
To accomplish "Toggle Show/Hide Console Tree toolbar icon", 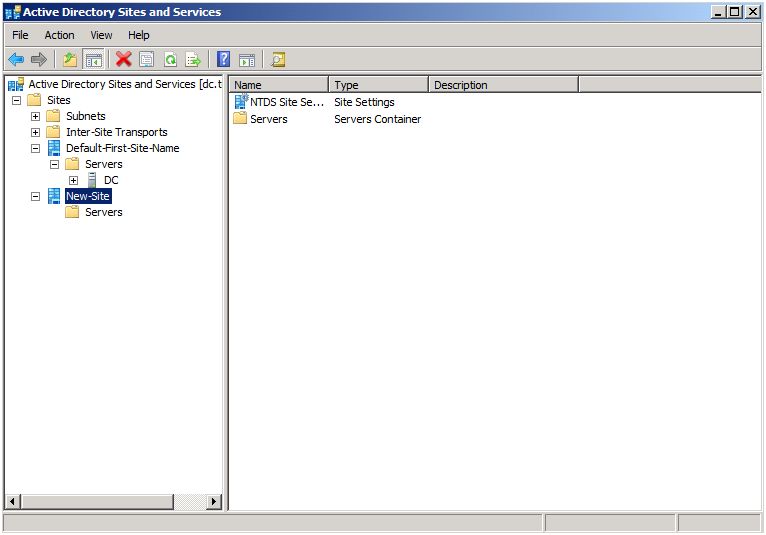I will pos(93,60).
